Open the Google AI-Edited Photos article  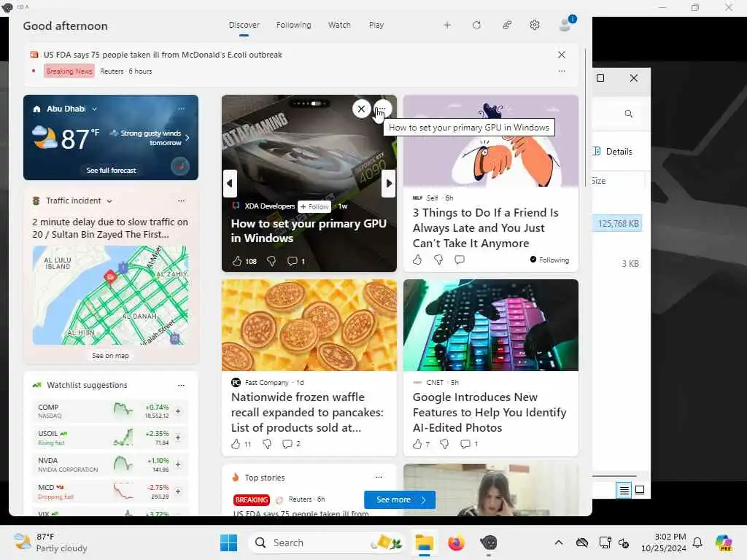tap(489, 413)
